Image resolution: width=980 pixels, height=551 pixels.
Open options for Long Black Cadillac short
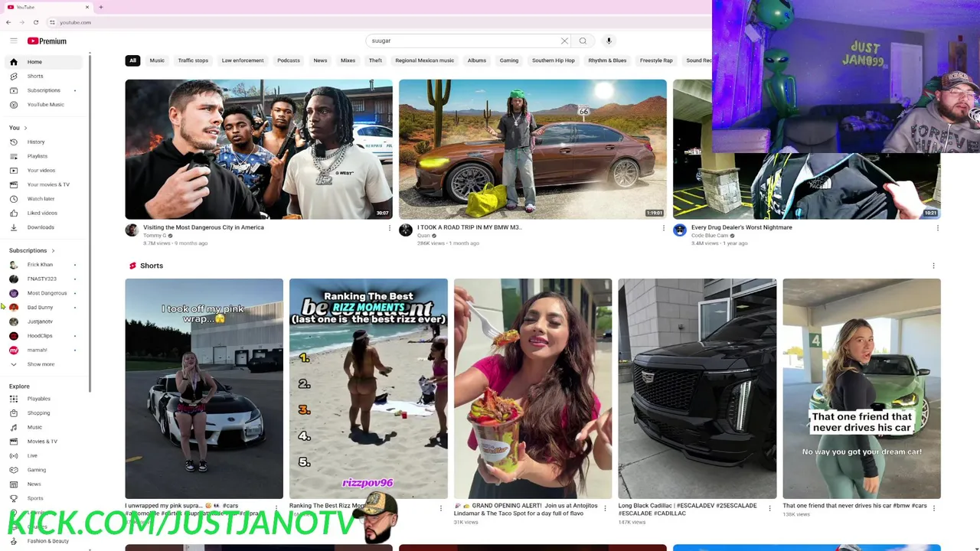point(769,508)
